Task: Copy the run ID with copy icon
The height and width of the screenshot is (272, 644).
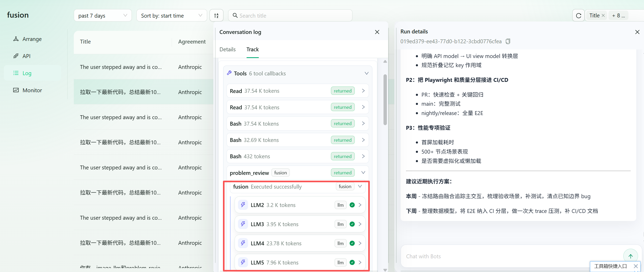Action: (508, 41)
